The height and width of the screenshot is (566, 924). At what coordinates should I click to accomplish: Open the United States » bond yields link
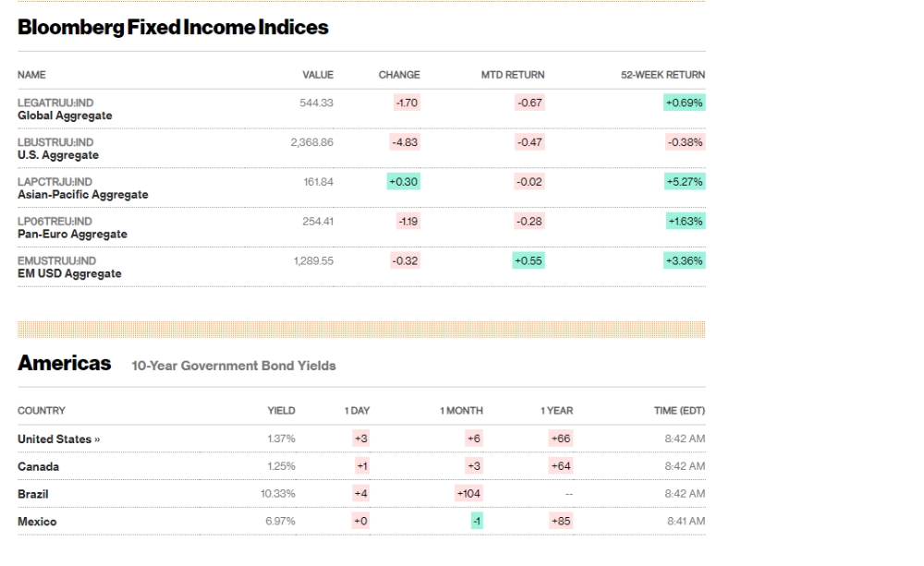click(x=58, y=440)
